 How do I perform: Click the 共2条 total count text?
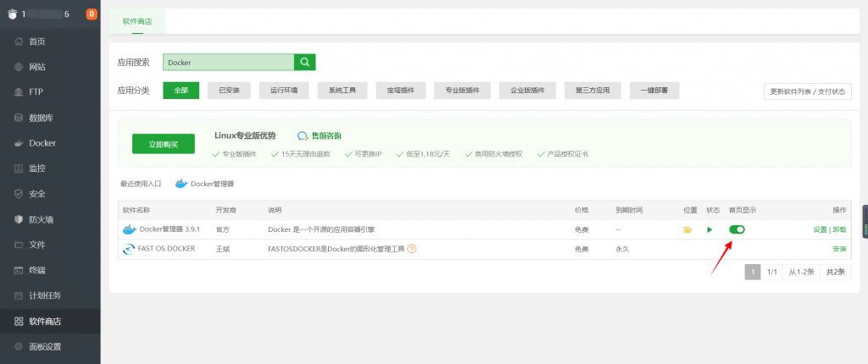point(835,272)
